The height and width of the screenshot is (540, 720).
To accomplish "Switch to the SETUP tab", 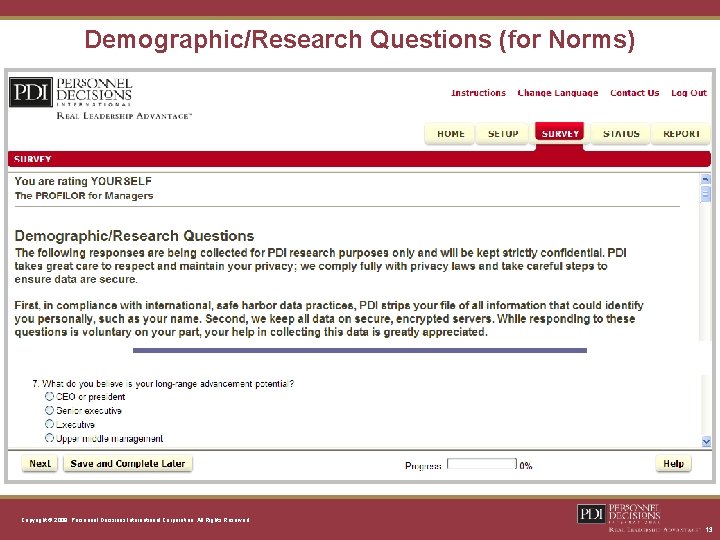I will click(x=502, y=134).
